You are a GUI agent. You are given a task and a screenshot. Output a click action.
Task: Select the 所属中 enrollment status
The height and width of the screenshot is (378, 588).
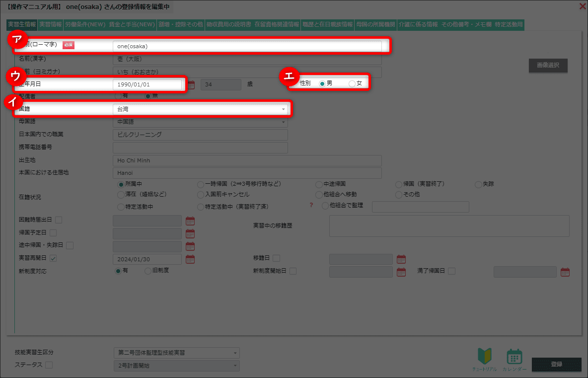click(x=121, y=184)
